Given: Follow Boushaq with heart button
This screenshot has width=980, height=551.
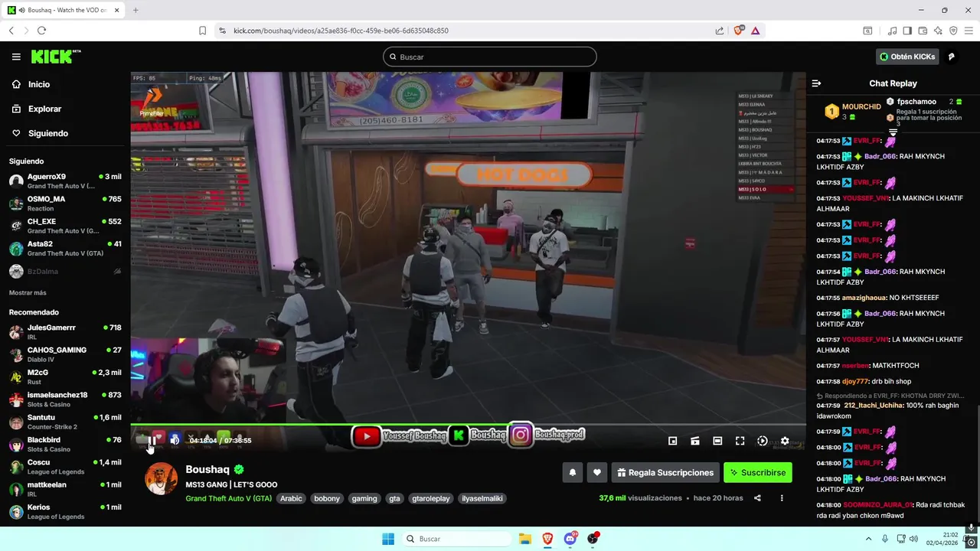Looking at the screenshot, I should 597,473.
